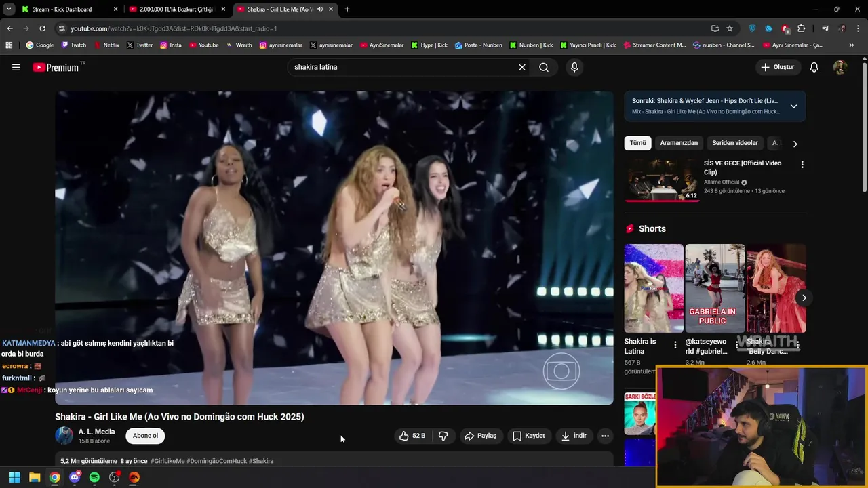The width and height of the screenshot is (868, 488).
Task: Open the tab search dropdown
Action: click(x=9, y=9)
